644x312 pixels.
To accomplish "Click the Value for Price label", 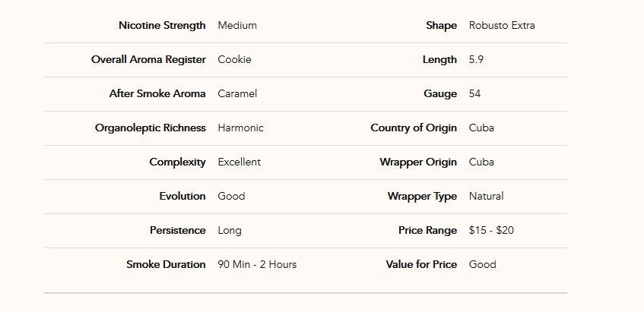I will [x=421, y=264].
